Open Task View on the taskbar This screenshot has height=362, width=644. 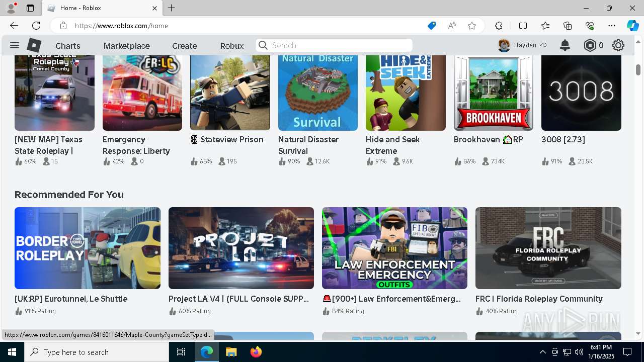click(x=181, y=352)
